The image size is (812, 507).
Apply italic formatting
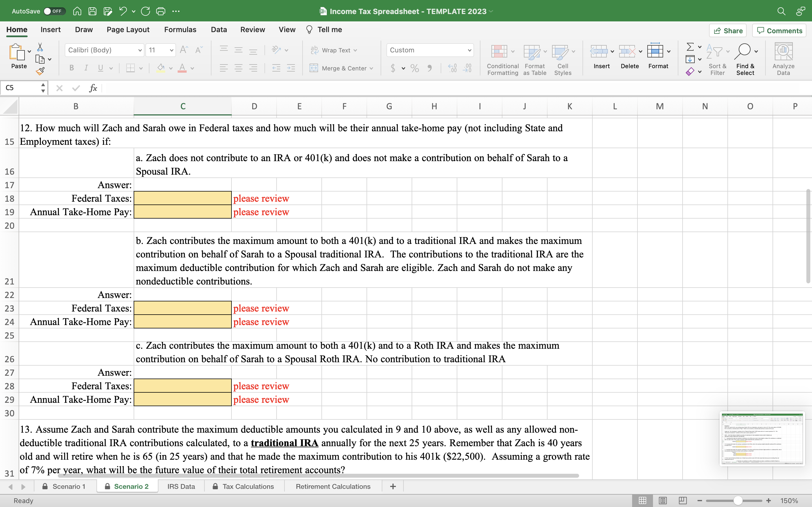(86, 68)
